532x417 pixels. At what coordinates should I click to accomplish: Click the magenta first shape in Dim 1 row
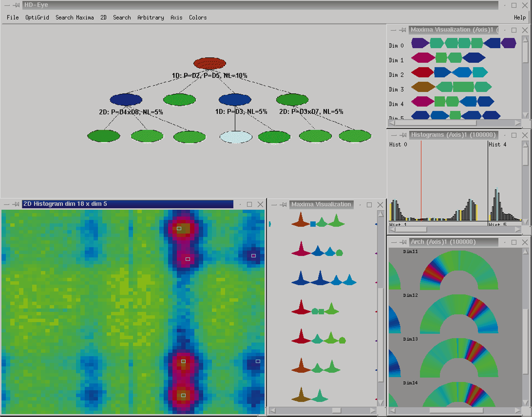tap(423, 58)
